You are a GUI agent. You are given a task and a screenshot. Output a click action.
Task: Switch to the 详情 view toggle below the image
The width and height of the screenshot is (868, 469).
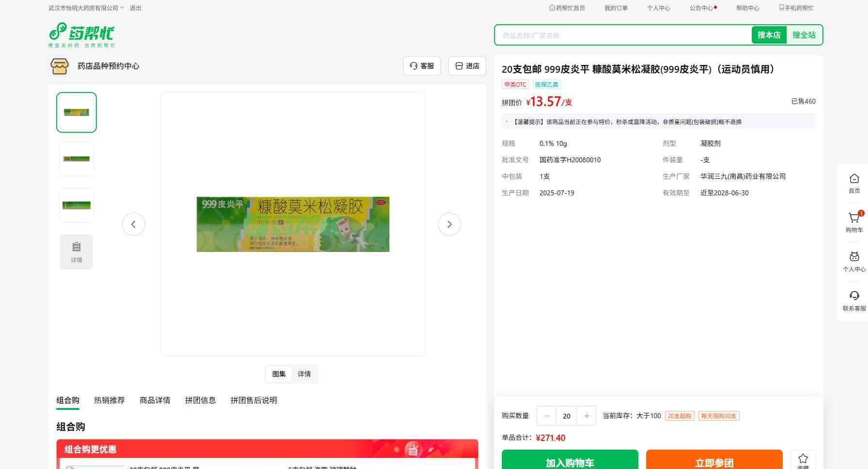304,374
